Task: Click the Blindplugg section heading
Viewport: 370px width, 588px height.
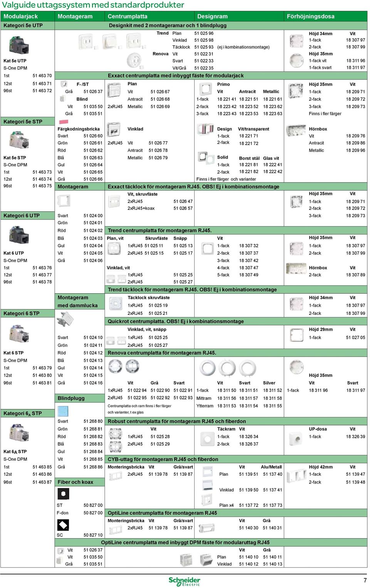Action: tap(71, 398)
